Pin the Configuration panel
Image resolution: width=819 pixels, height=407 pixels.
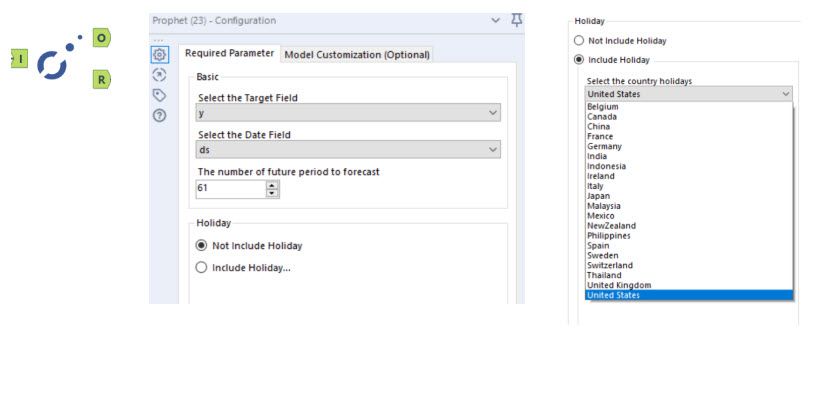[x=516, y=20]
